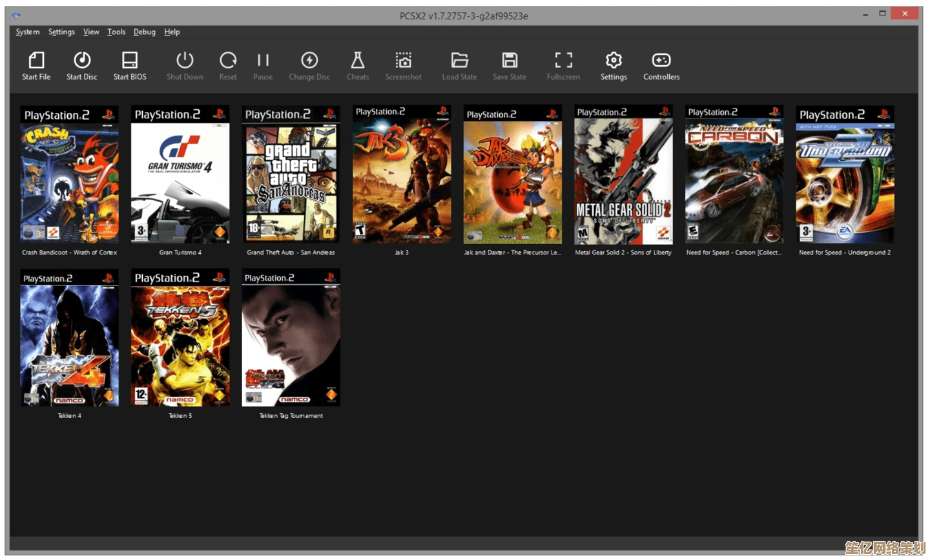Open the Cheats flask icon

pyautogui.click(x=358, y=61)
